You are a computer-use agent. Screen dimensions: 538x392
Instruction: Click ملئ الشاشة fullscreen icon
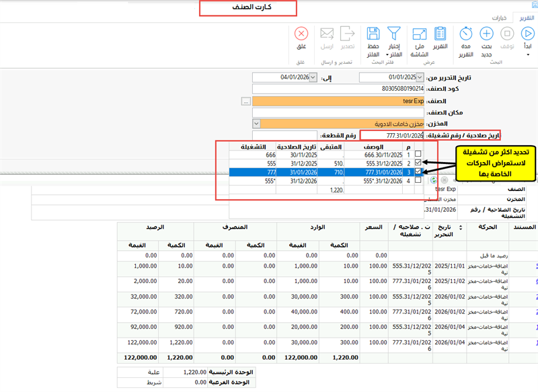click(419, 33)
